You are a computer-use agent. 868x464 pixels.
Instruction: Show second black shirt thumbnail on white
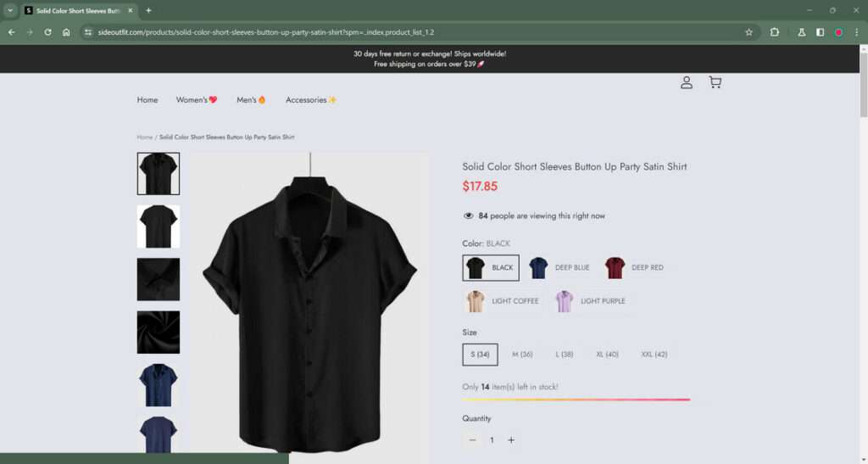159,226
